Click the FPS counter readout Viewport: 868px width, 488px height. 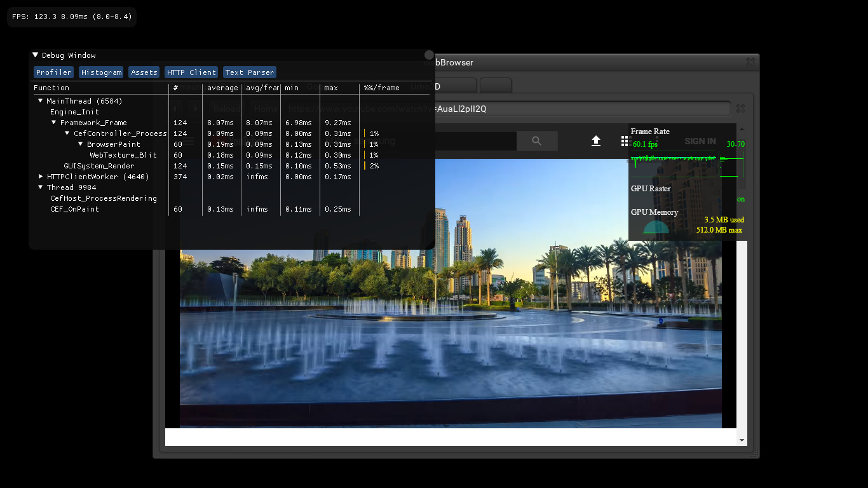click(72, 17)
